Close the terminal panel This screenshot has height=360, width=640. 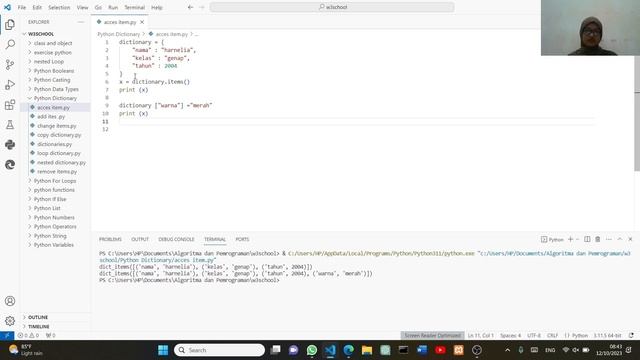coord(630,239)
